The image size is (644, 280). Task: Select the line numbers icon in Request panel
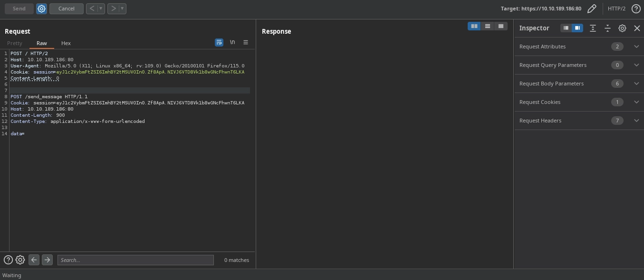pos(246,42)
